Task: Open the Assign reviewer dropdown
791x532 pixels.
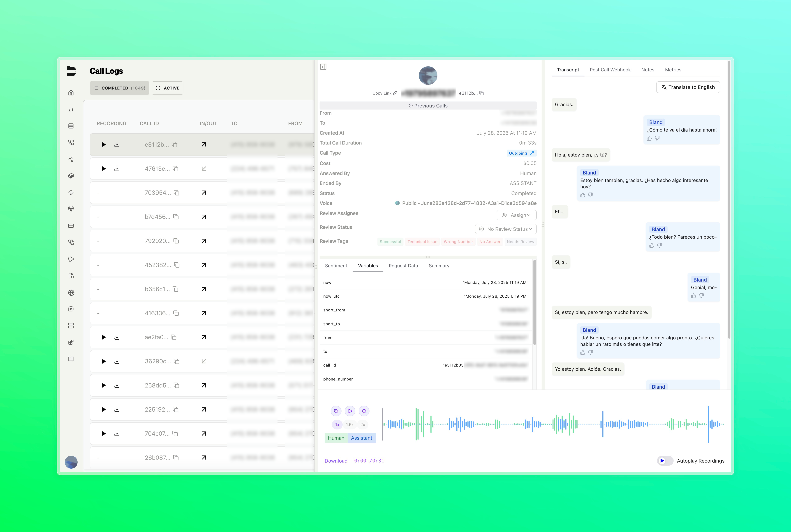Action: pyautogui.click(x=517, y=215)
